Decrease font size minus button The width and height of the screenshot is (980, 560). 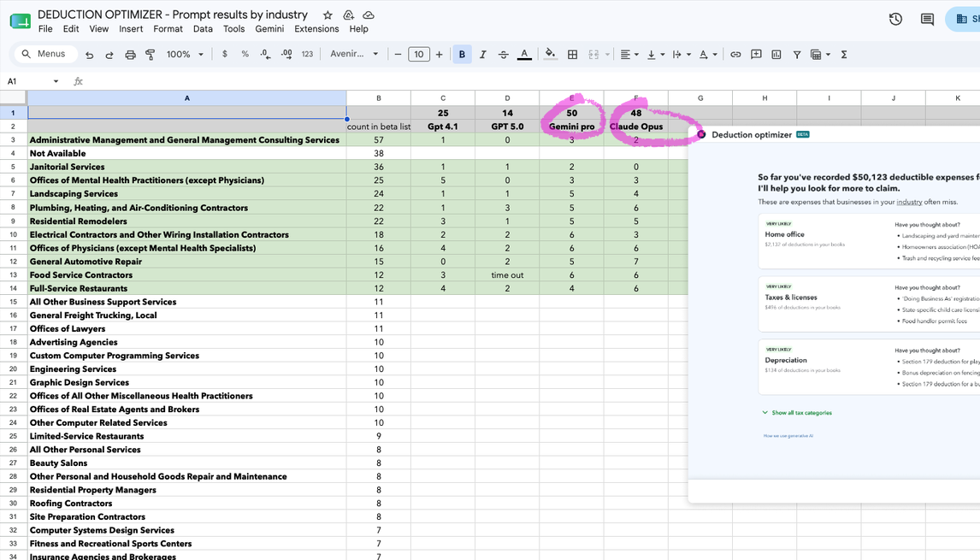coord(398,55)
